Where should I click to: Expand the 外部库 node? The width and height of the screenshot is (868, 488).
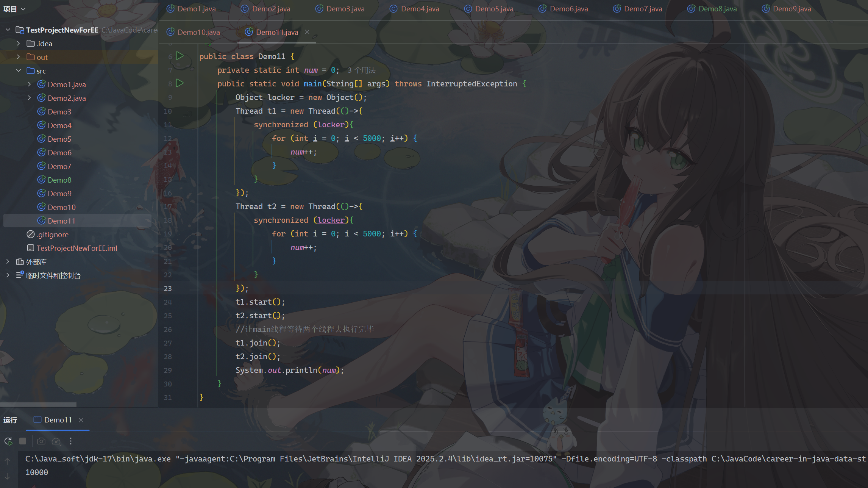8,262
